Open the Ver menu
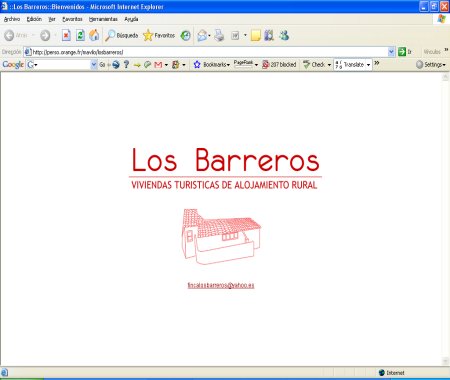The width and height of the screenshot is (450, 380). point(52,19)
